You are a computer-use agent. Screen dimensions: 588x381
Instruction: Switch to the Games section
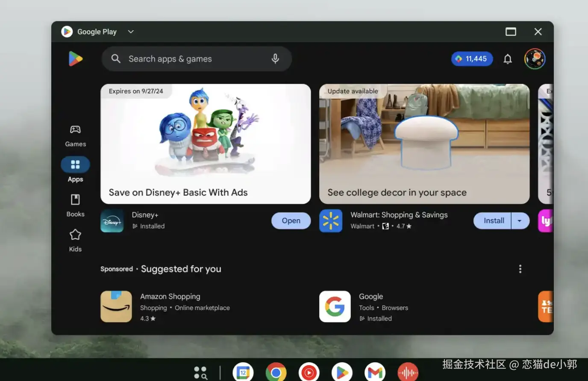75,136
